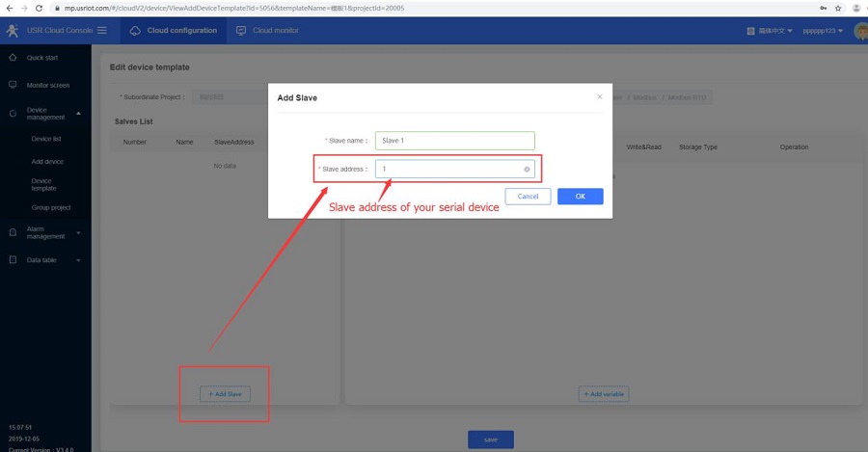Toggle sidebar with hamburger menu icon
Viewport: 868px width, 452px height.
click(102, 31)
